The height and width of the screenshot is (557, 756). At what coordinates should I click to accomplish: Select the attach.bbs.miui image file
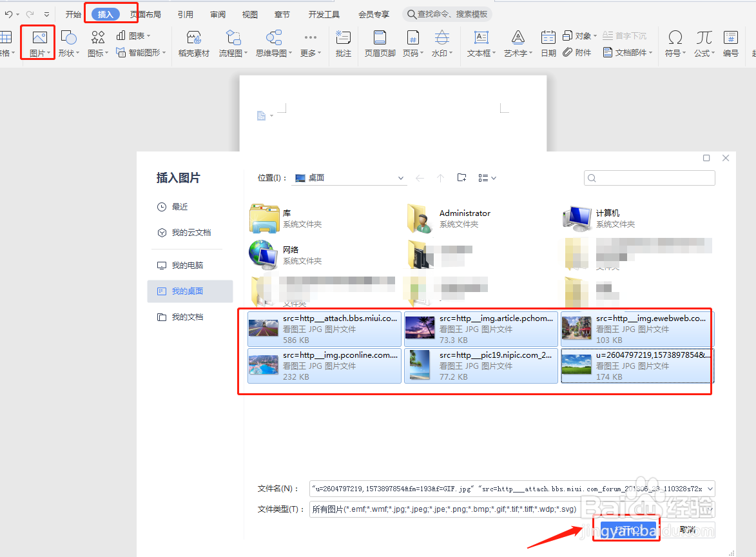point(324,329)
